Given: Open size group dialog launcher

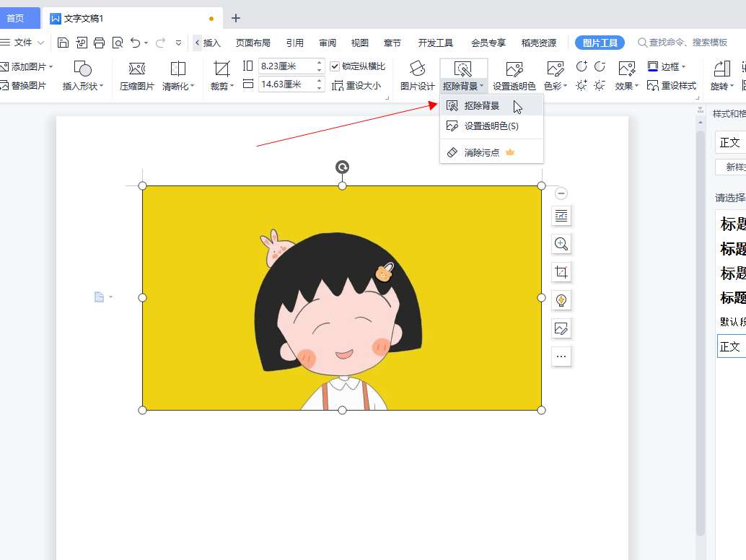Looking at the screenshot, I should [x=387, y=97].
